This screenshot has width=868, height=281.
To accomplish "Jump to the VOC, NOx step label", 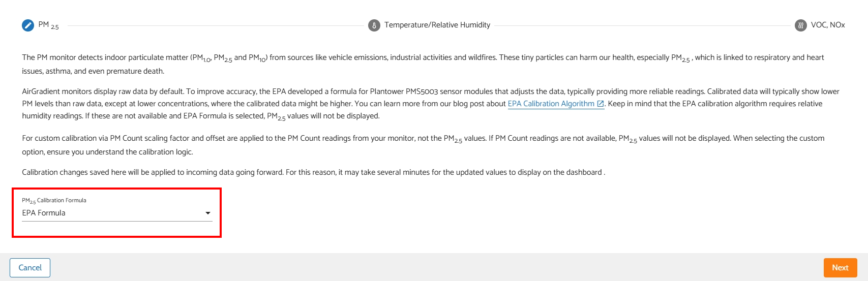I will click(x=828, y=25).
